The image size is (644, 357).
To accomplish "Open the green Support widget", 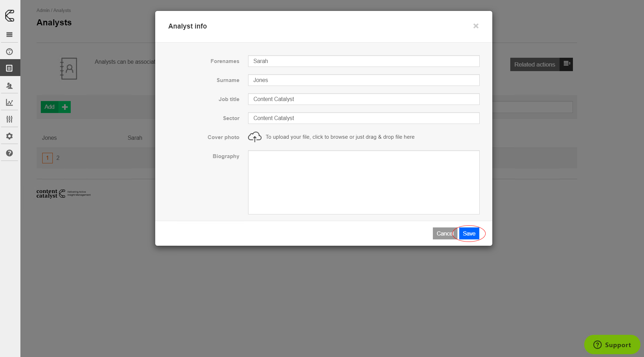I will [x=612, y=345].
